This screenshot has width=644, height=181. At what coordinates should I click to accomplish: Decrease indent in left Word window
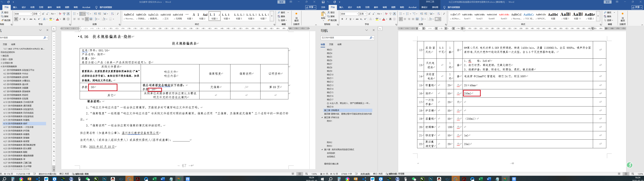pyautogui.click(x=95, y=14)
